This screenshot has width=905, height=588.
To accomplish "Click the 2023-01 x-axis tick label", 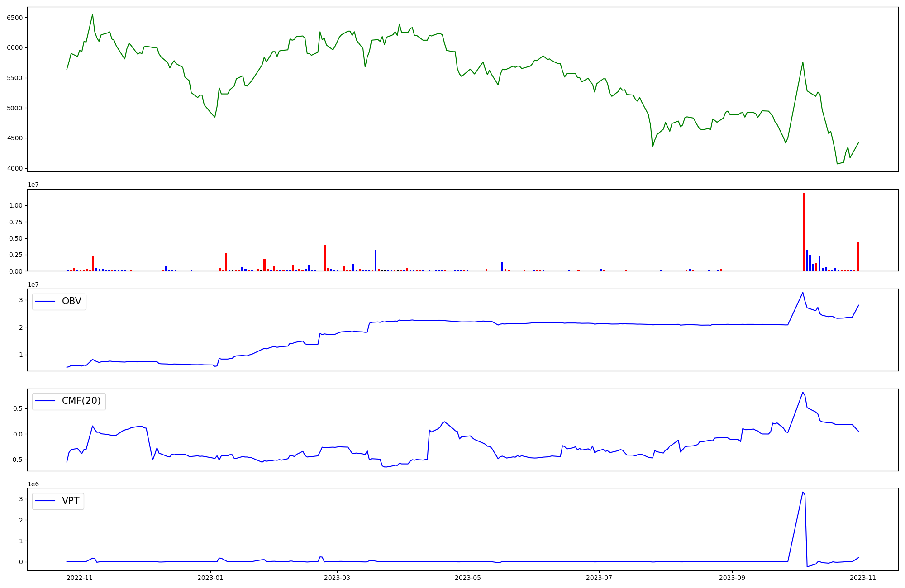I will click(x=211, y=578).
